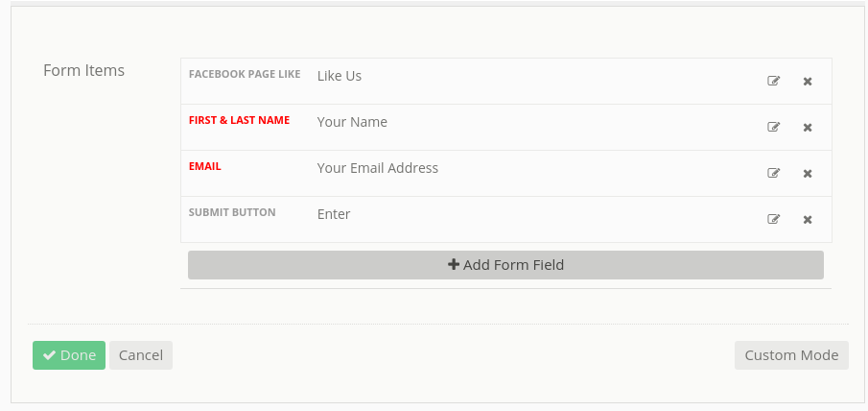This screenshot has height=411, width=868.
Task: Select the 'Your Email Address' row
Action: point(378,168)
